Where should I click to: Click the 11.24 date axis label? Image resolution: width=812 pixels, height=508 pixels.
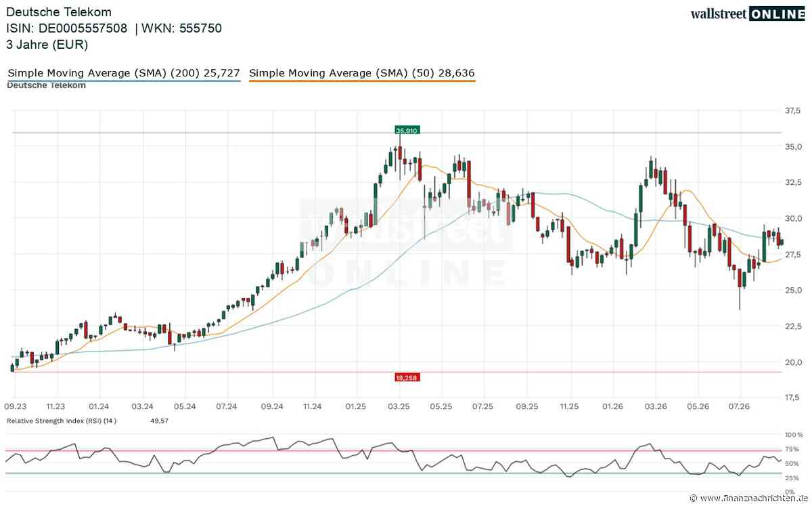(312, 406)
